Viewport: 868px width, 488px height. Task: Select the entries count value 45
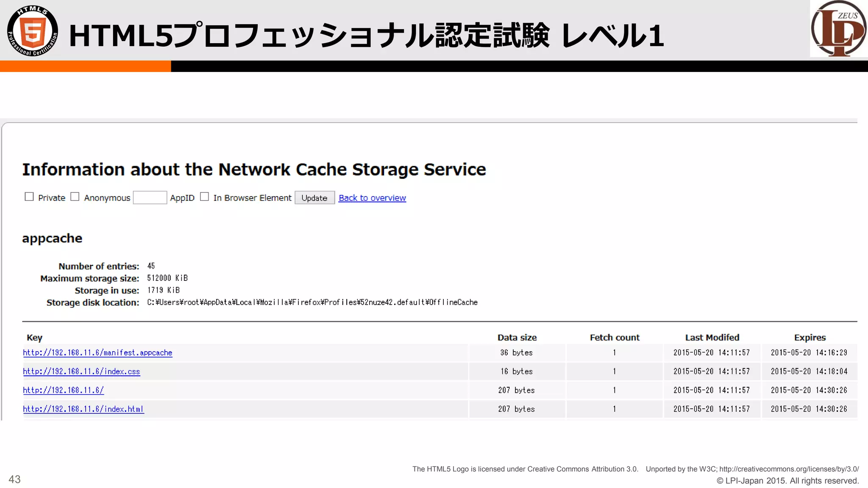(x=151, y=266)
